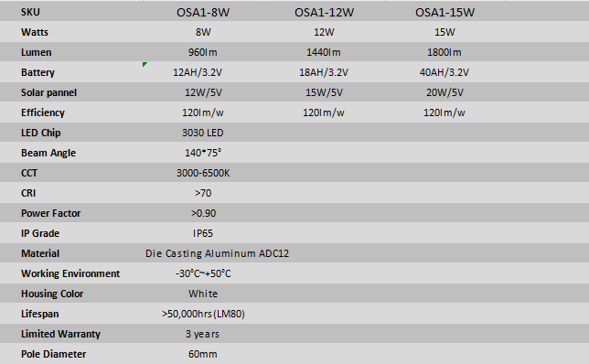
Task: Click the 3000-6500K CCT value
Action: [203, 173]
